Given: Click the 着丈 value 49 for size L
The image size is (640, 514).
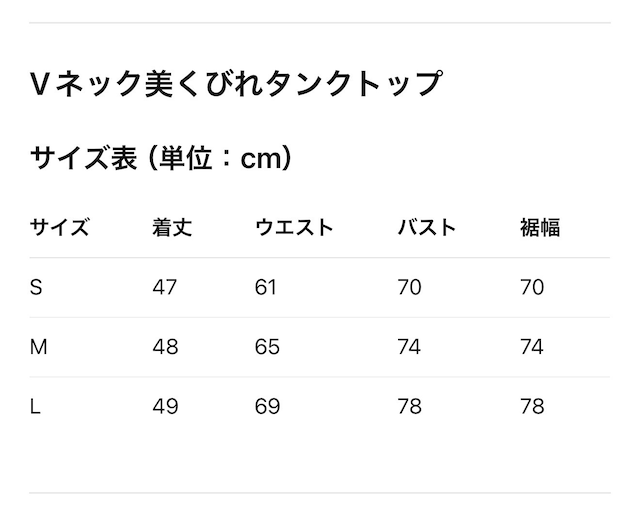Looking at the screenshot, I should click(x=165, y=406).
